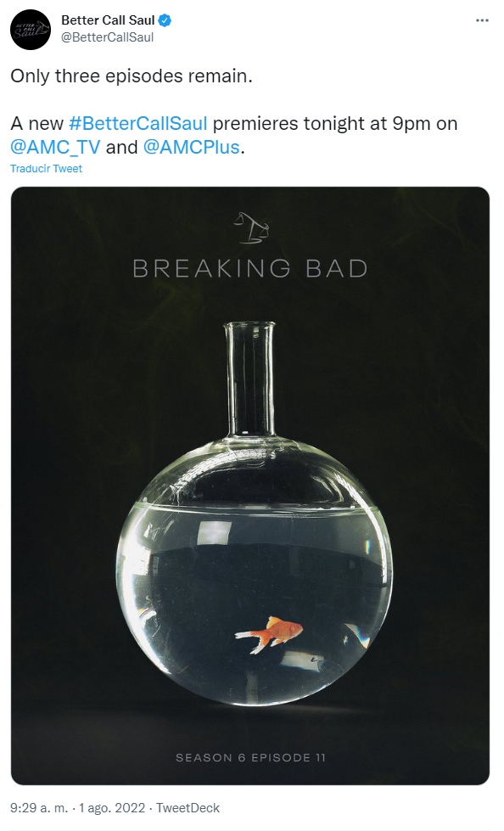
Task: Click the SEASON 6 EPISODE 11 caption
Action: 250,757
